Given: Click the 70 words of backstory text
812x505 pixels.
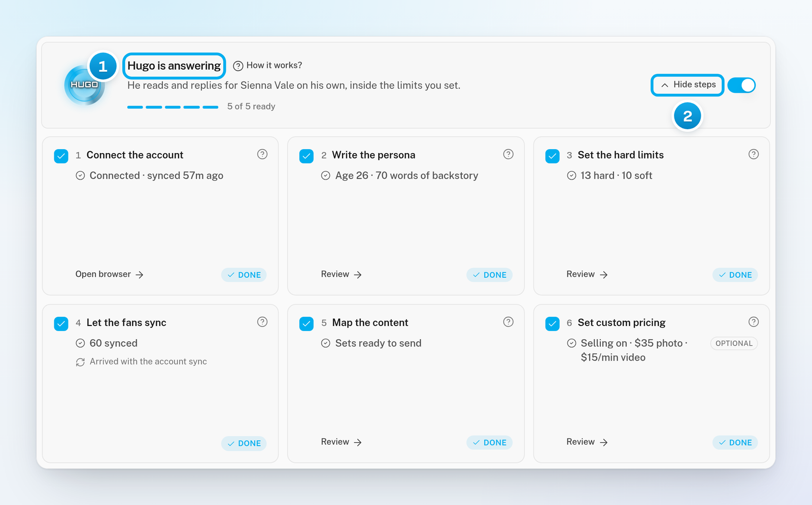Looking at the screenshot, I should tap(427, 175).
